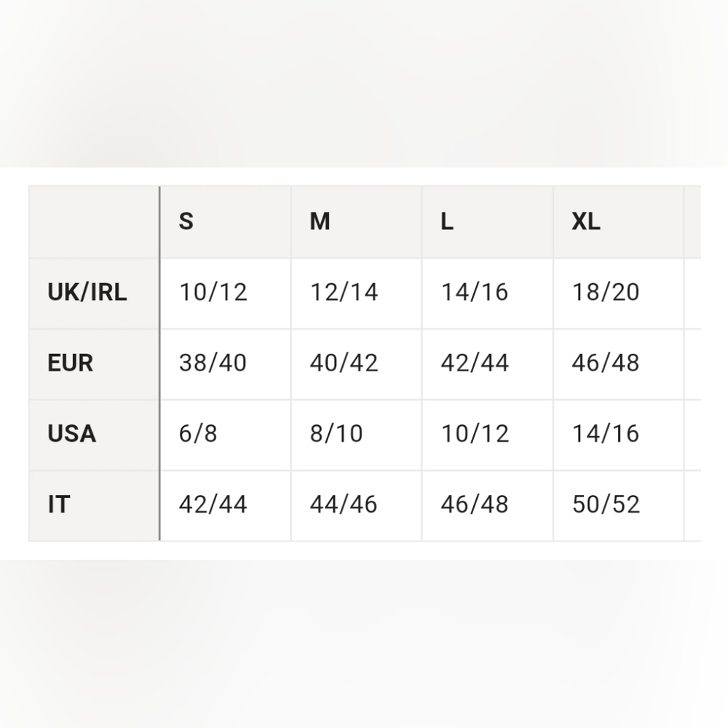
Task: Select USA 6/8 cell
Action: click(x=226, y=435)
